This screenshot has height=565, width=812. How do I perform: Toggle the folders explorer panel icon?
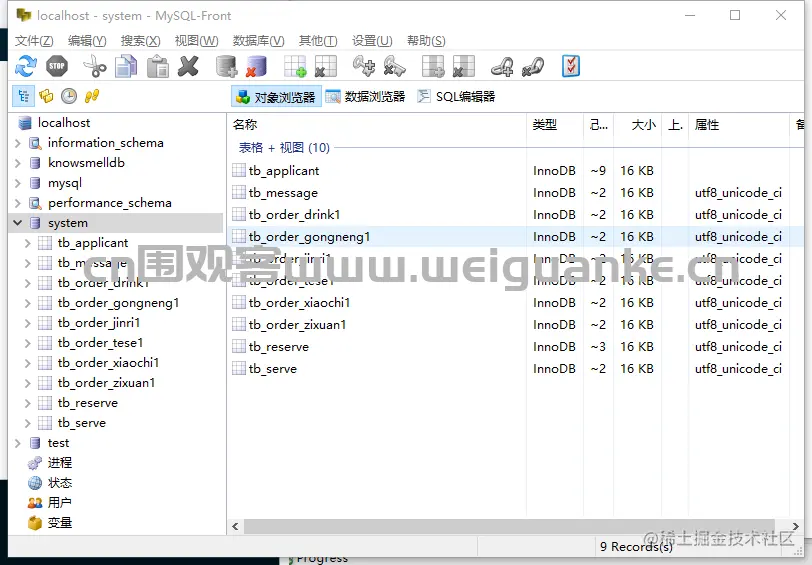coord(46,96)
